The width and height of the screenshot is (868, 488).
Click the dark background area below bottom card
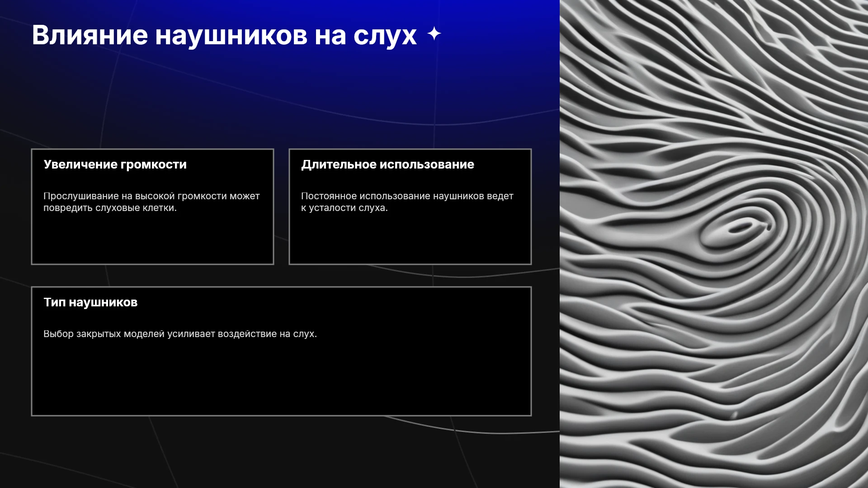tap(280, 452)
